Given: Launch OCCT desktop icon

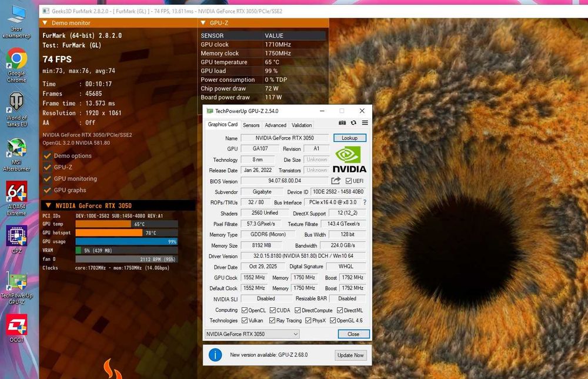Looking at the screenshot, I should click(x=16, y=328).
